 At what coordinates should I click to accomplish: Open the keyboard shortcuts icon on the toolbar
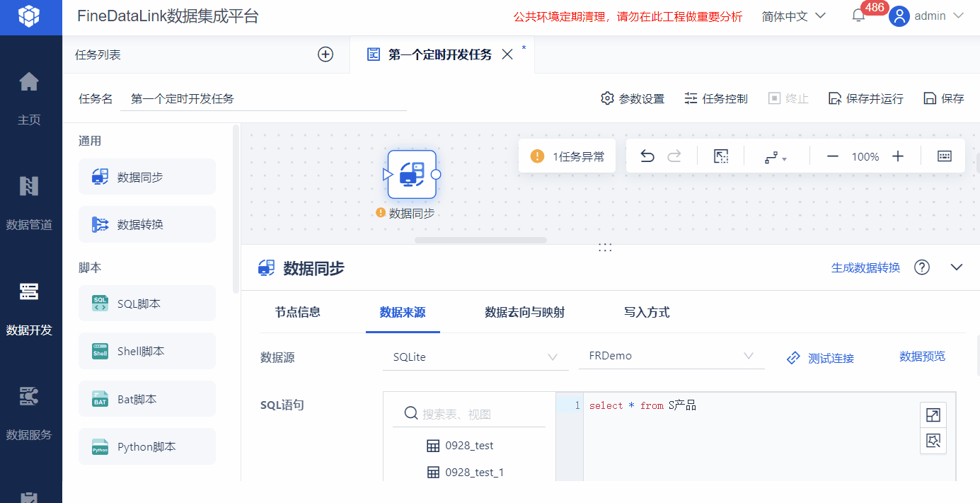pyautogui.click(x=944, y=156)
